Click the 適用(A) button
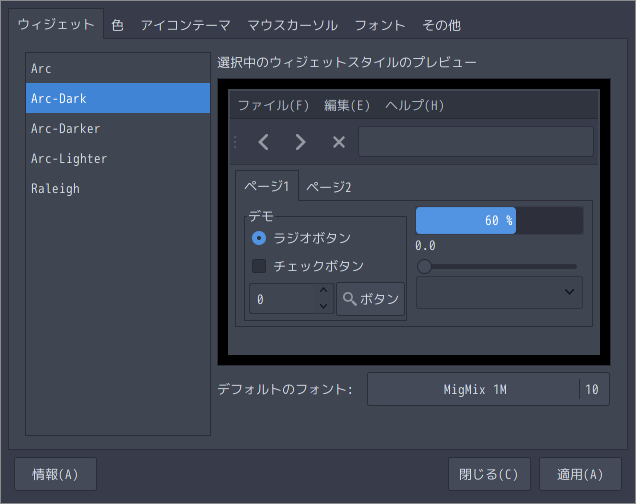The height and width of the screenshot is (504, 636). tap(580, 474)
